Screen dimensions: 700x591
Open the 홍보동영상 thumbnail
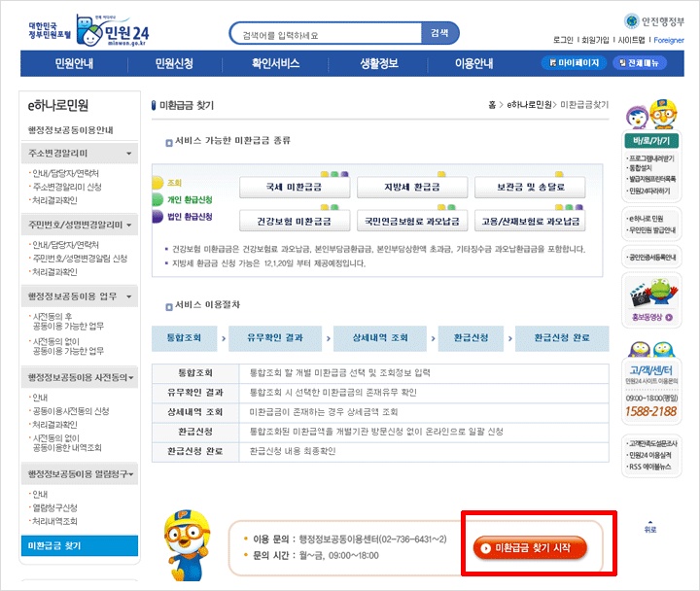pyautogui.click(x=651, y=299)
